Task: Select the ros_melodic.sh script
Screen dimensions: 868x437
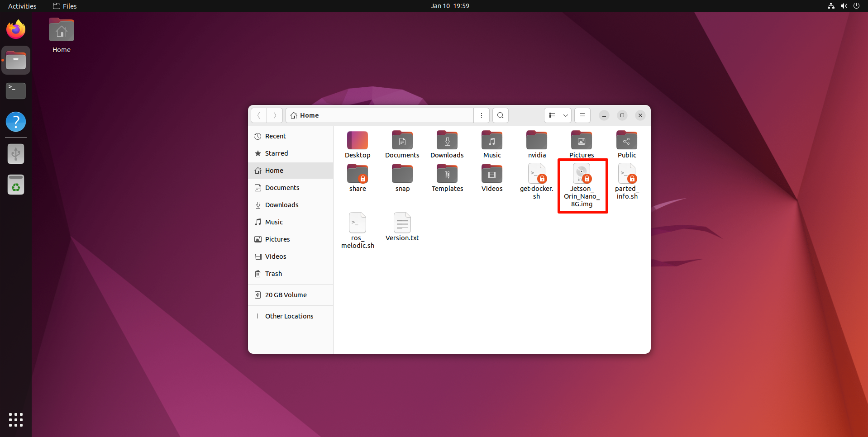Action: click(x=358, y=223)
